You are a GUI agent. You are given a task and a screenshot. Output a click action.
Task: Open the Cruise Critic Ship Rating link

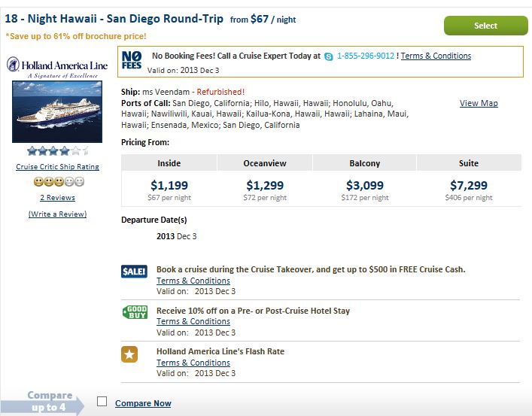(x=58, y=167)
